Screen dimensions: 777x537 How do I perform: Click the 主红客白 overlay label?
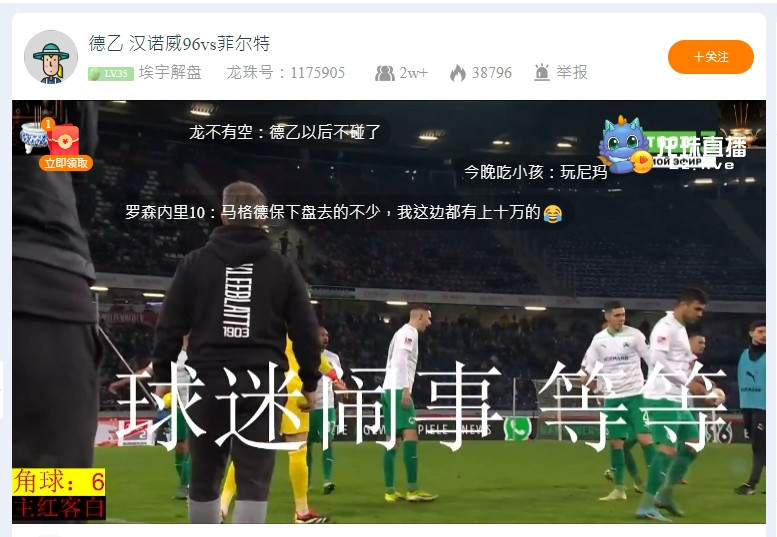(x=59, y=508)
